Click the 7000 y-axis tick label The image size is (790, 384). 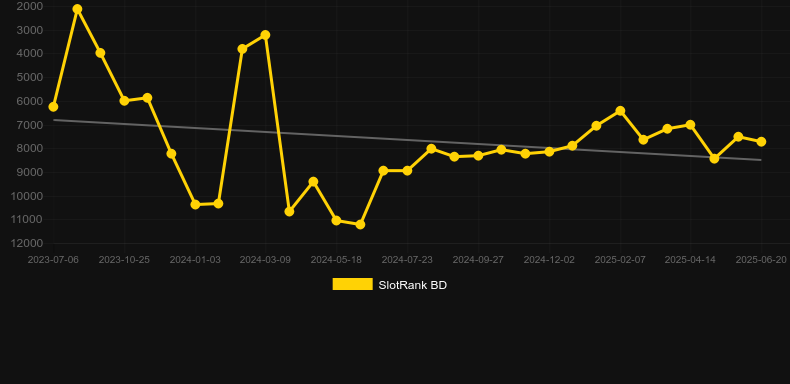30,124
